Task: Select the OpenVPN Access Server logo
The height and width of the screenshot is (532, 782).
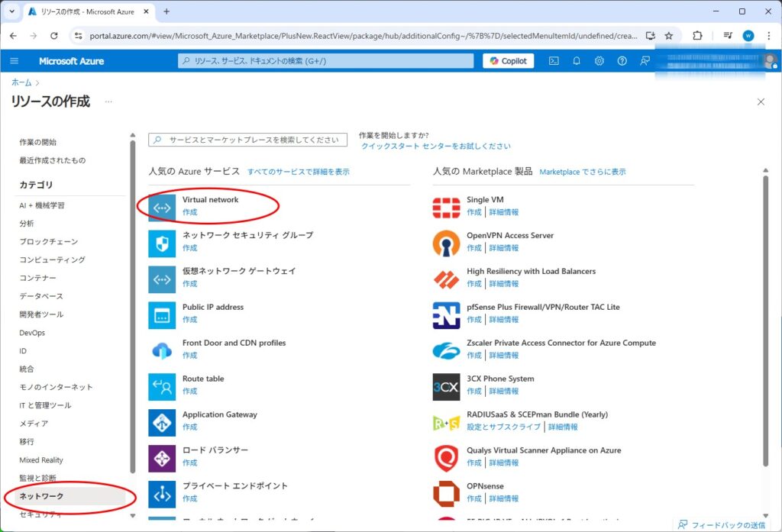Action: tap(446, 243)
